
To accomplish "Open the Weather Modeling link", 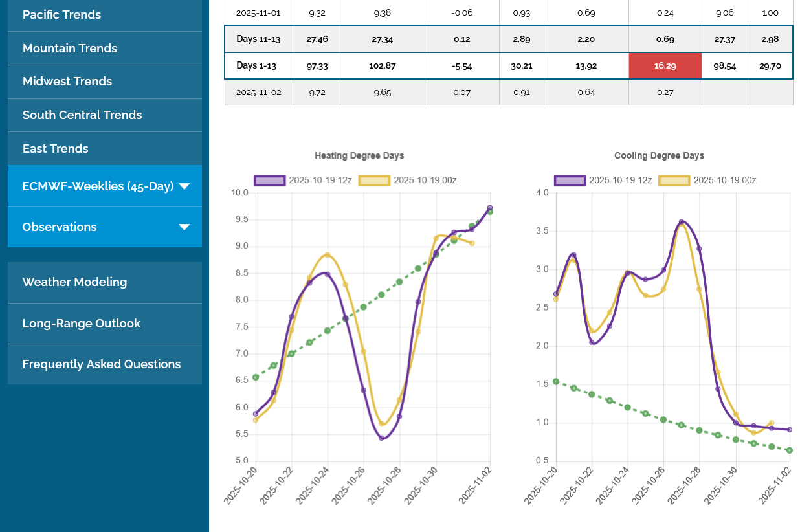I will coord(74,282).
